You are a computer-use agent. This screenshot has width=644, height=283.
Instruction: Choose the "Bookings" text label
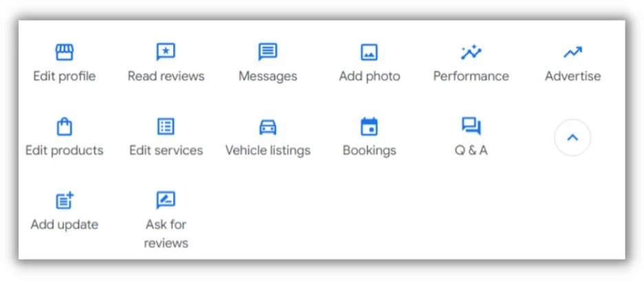click(x=369, y=151)
